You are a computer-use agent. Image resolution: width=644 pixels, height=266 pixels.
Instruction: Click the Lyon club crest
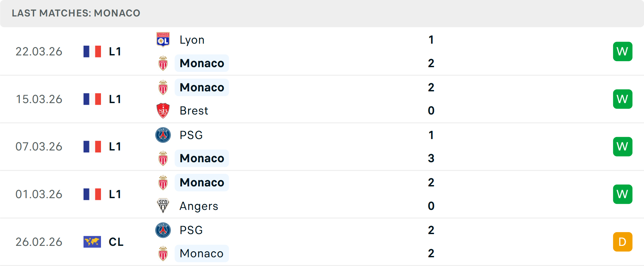click(163, 39)
